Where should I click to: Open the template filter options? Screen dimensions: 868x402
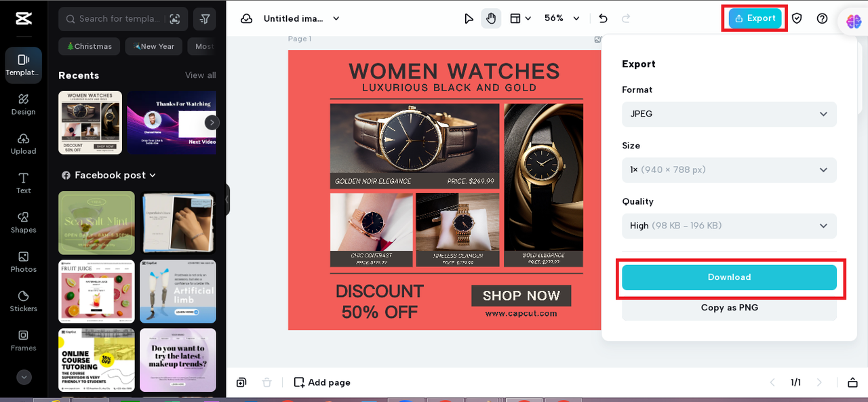204,19
